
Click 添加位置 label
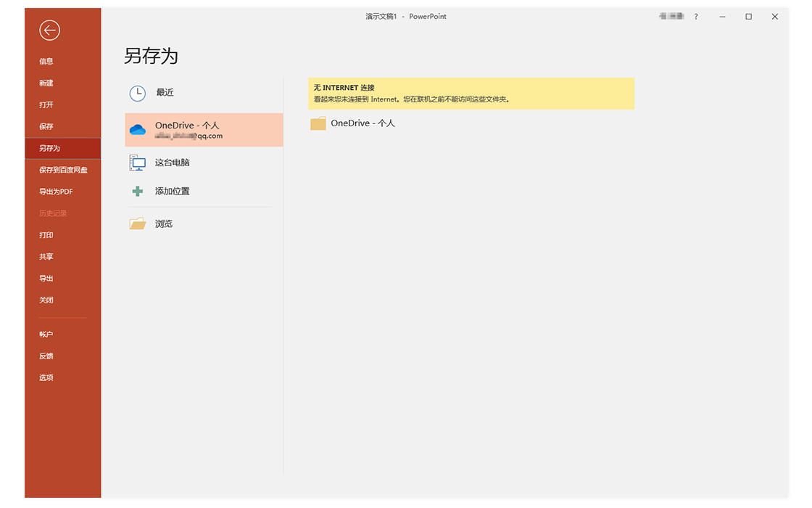[173, 192]
